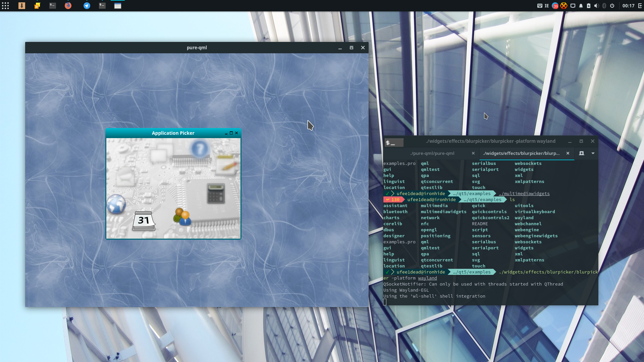This screenshot has width=644, height=362.
Task: Pick the blurred mail envelope icon
Action: point(125,176)
